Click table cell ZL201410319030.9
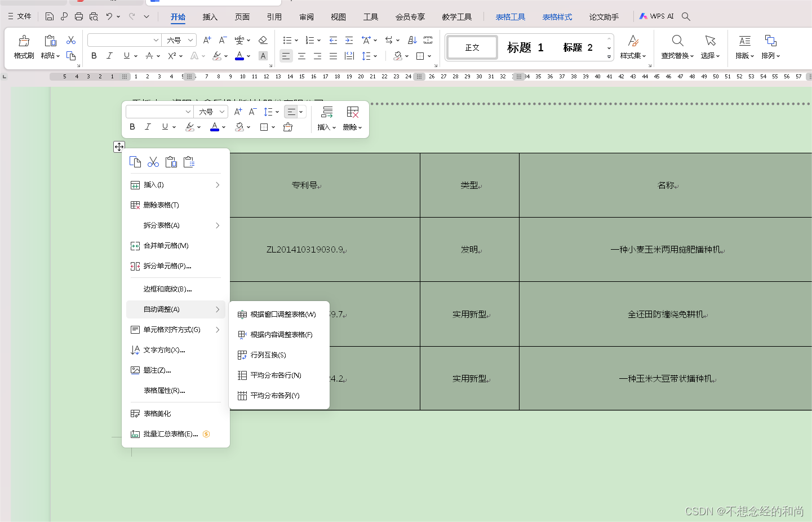Viewport: 812px width, 522px height. tap(306, 249)
